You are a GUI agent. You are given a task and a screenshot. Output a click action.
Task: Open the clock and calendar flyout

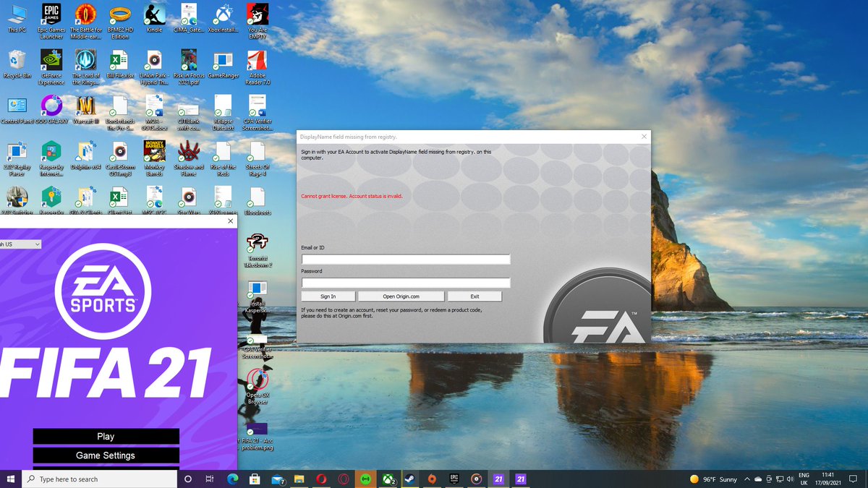click(x=827, y=479)
